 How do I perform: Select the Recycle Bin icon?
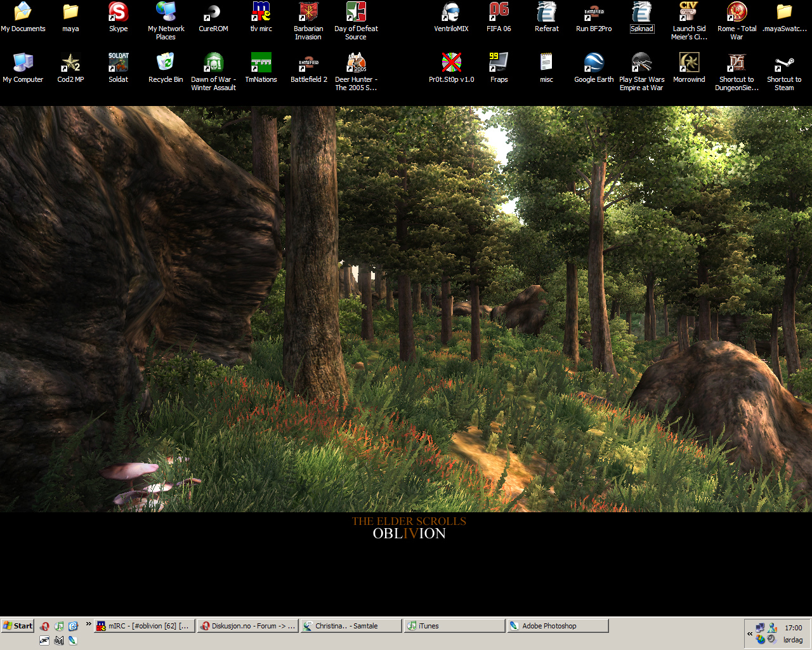coord(166,68)
